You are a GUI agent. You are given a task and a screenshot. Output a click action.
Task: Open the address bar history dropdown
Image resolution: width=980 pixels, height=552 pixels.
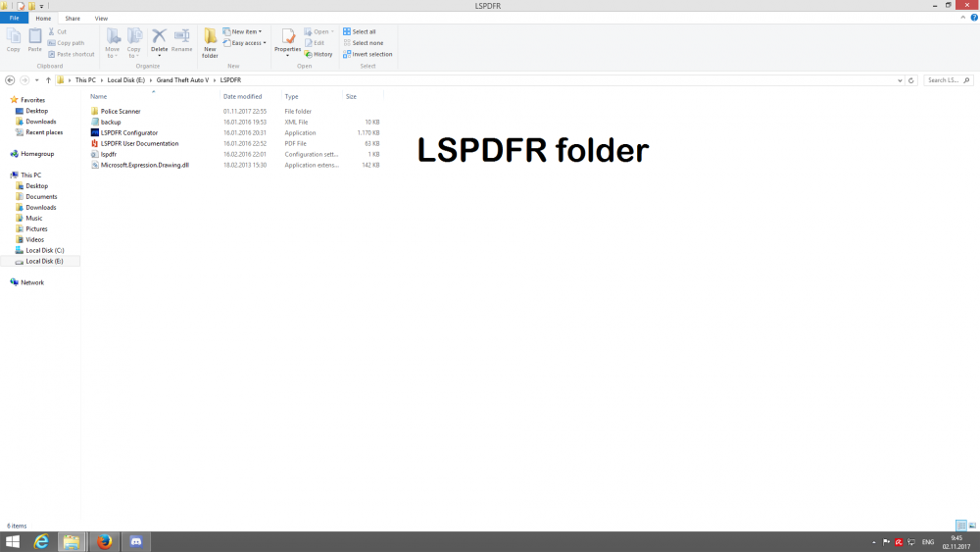point(900,80)
